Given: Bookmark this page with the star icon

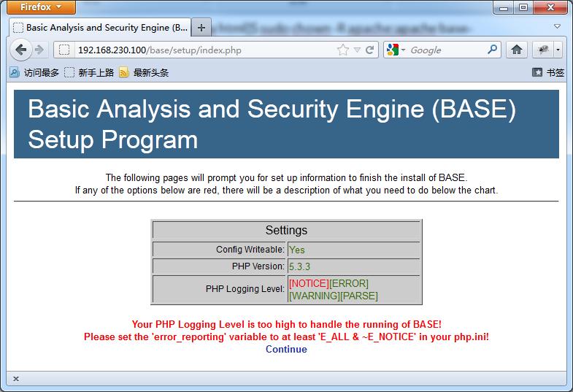Looking at the screenshot, I should click(343, 50).
